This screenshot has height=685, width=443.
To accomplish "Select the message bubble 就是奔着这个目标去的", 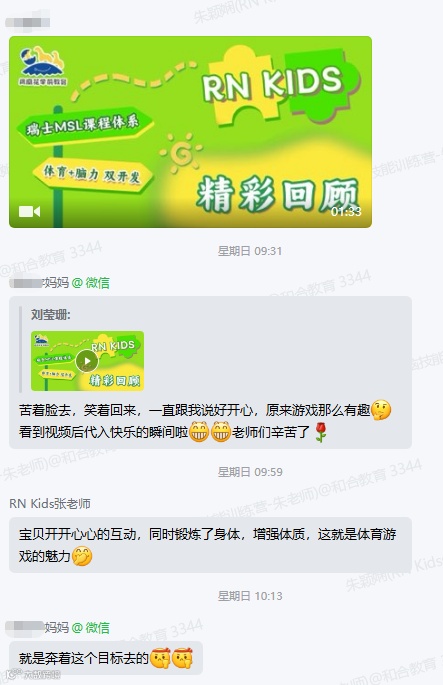I will coord(106,658).
